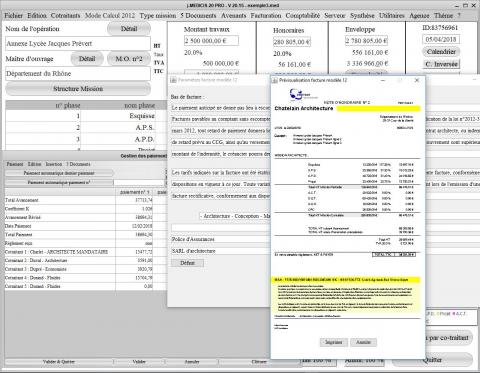Click the Détail button beside Maître d'ouvrage
This screenshot has width=480, height=373.
87,59
